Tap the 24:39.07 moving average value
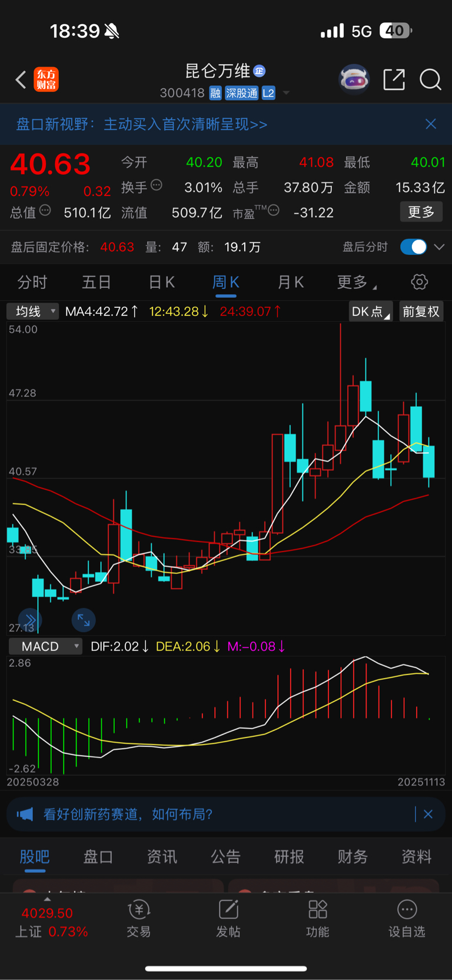The width and height of the screenshot is (452, 980). [x=250, y=311]
